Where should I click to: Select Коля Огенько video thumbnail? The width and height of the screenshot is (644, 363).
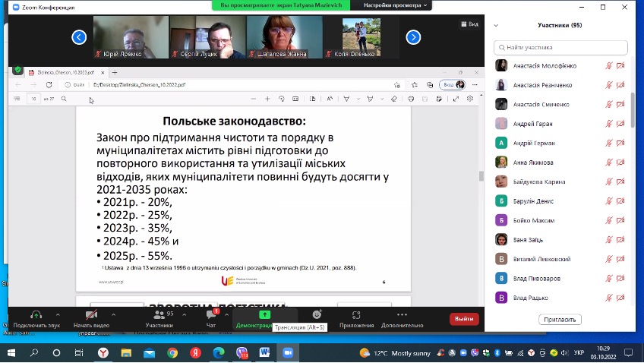pyautogui.click(x=361, y=37)
